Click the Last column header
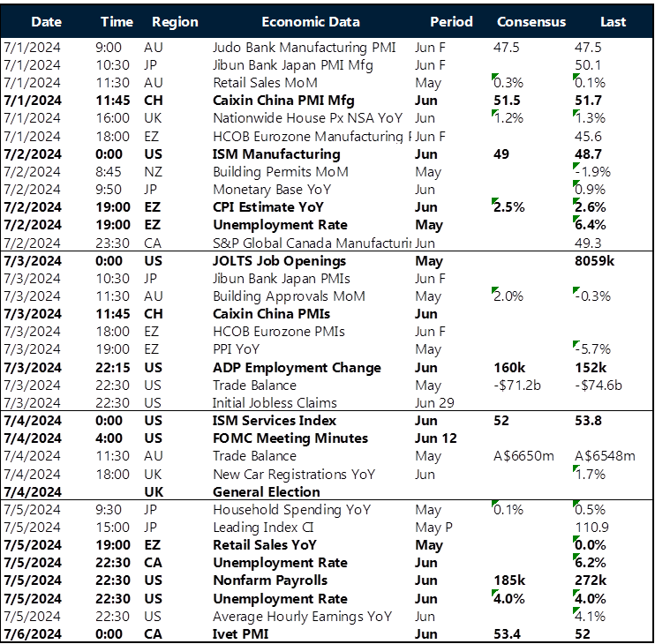 (x=613, y=22)
